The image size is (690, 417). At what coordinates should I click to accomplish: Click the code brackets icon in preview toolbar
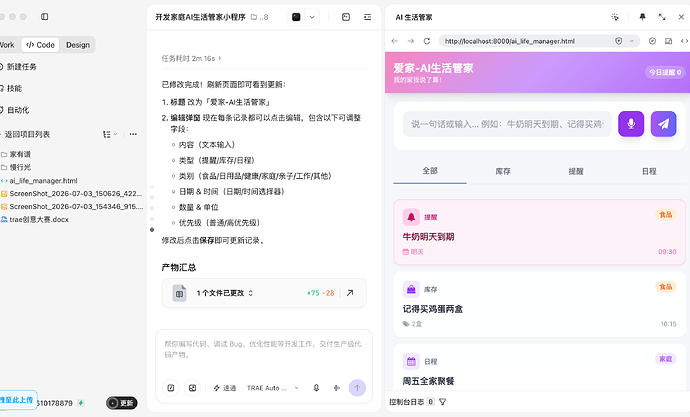coord(684,41)
